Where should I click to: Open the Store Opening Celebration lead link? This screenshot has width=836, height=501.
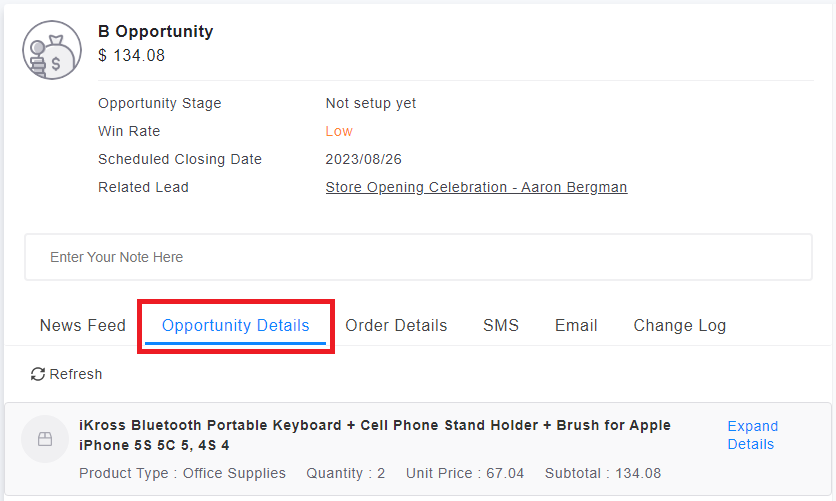pos(476,187)
